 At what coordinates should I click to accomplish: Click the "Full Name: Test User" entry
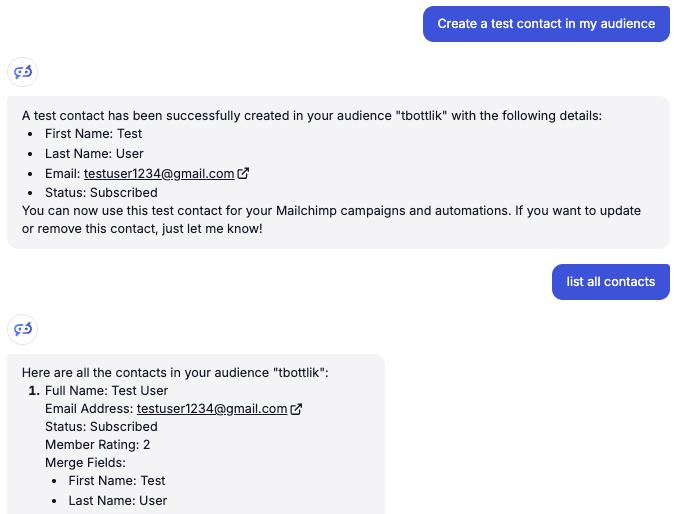106,391
